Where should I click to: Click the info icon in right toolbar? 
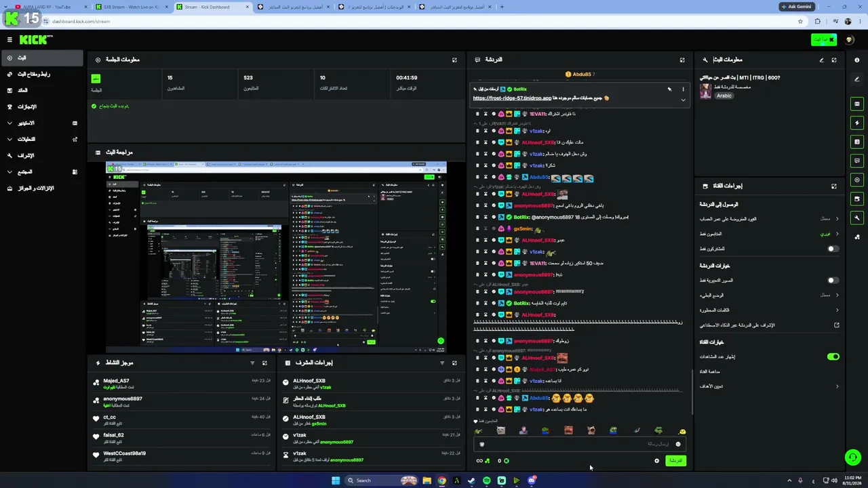click(x=857, y=60)
